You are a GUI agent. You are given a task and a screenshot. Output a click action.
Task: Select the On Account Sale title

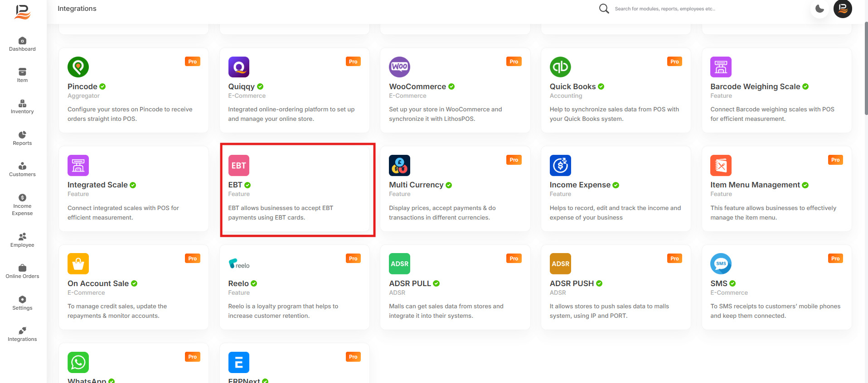[x=98, y=283]
